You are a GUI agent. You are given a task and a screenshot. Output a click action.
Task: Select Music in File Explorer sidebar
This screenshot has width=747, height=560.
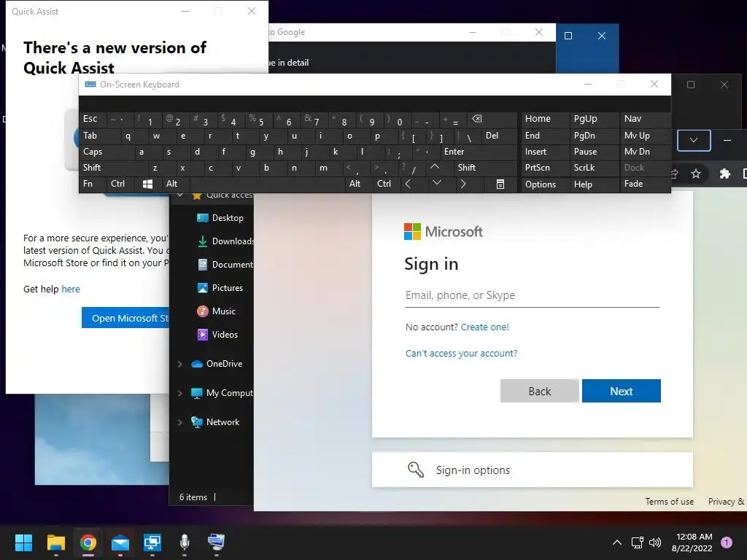point(216,311)
